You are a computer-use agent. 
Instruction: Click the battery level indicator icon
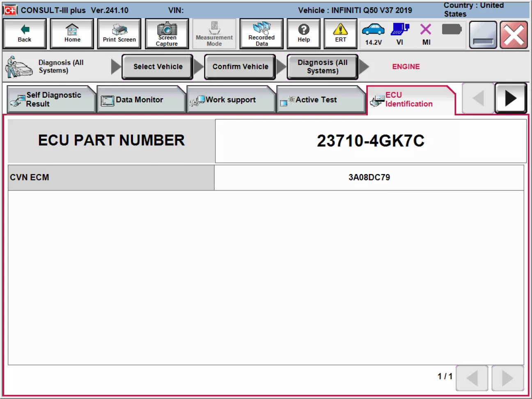(452, 29)
